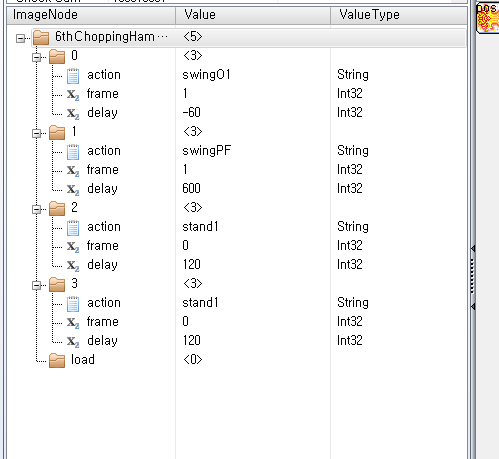Click delay integer icon under node 0
Image resolution: width=499 pixels, height=459 pixels.
(73, 114)
